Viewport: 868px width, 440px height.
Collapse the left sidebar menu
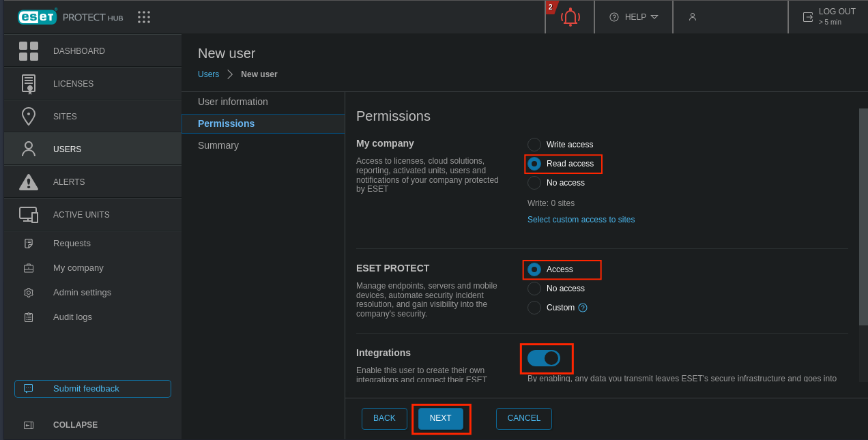click(x=75, y=425)
